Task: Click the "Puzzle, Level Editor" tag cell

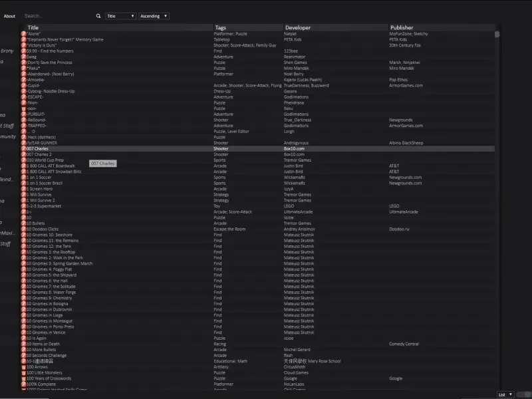Action: coord(231,131)
